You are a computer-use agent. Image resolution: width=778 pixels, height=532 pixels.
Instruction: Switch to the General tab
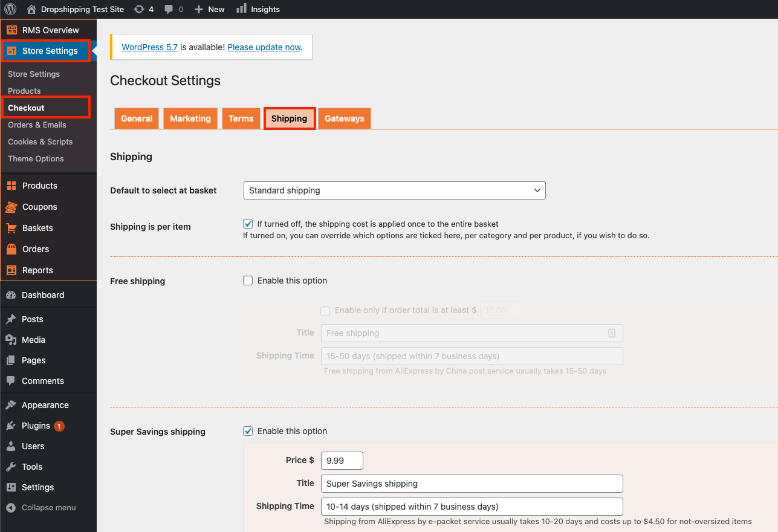click(x=137, y=118)
